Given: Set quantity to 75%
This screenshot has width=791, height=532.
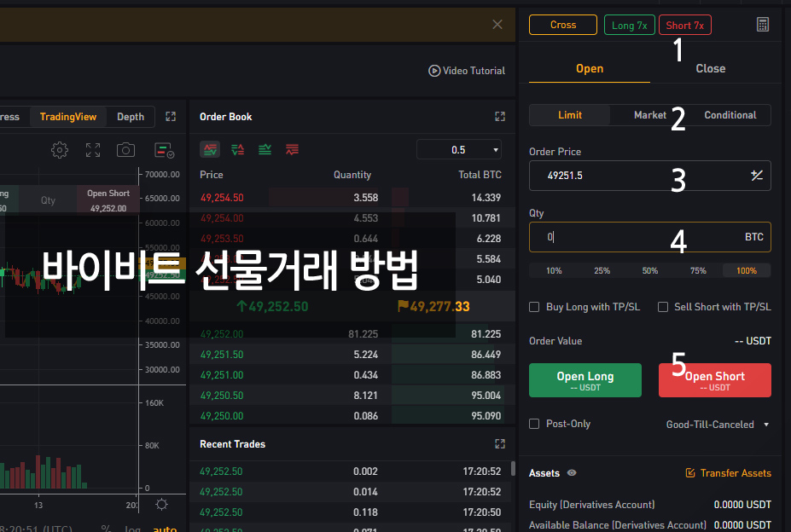Looking at the screenshot, I should (698, 271).
